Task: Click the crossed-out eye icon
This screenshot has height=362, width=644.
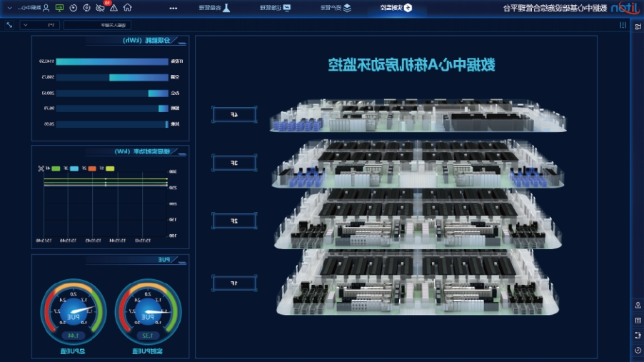Action: coord(100,8)
